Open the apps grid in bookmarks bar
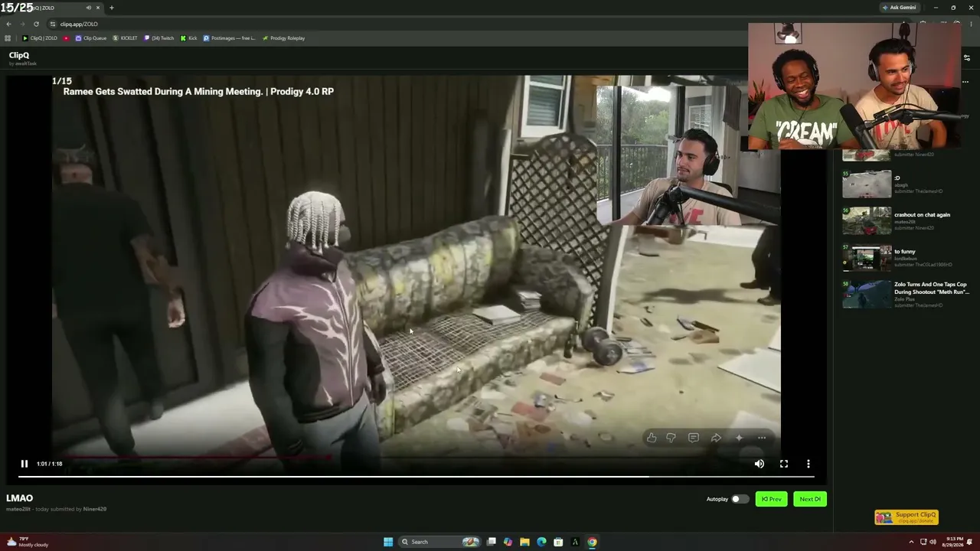980x551 pixels. coord(8,38)
